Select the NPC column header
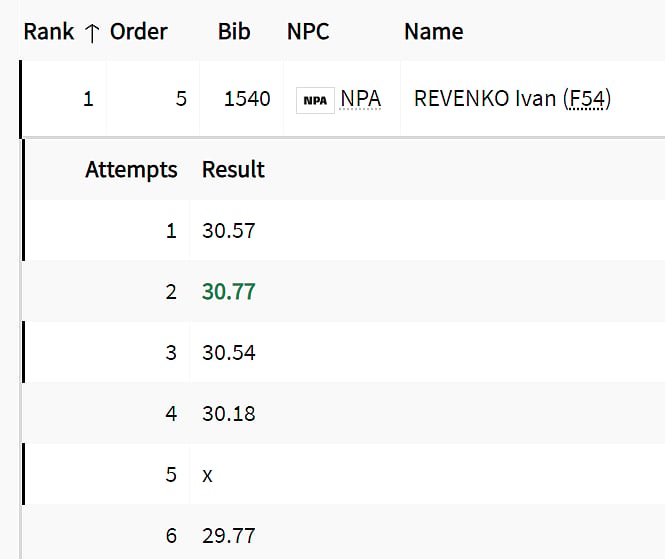This screenshot has height=559, width=665. pyautogui.click(x=308, y=32)
